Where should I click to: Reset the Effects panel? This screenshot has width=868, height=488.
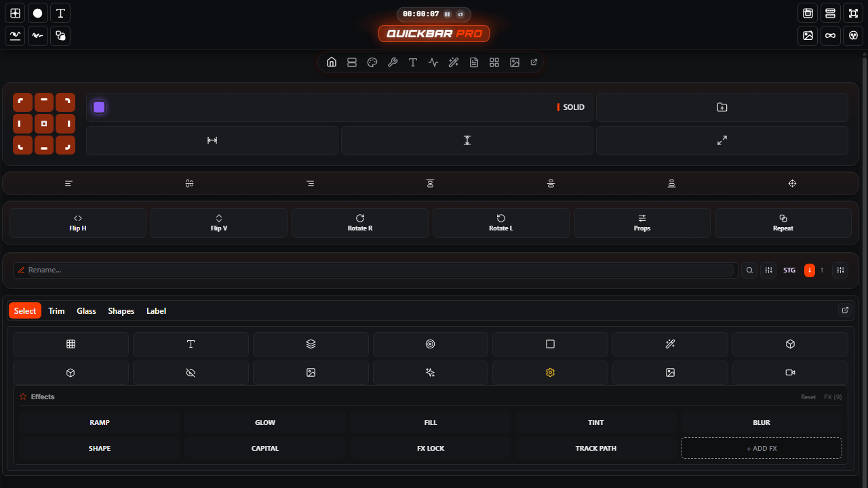coord(808,397)
